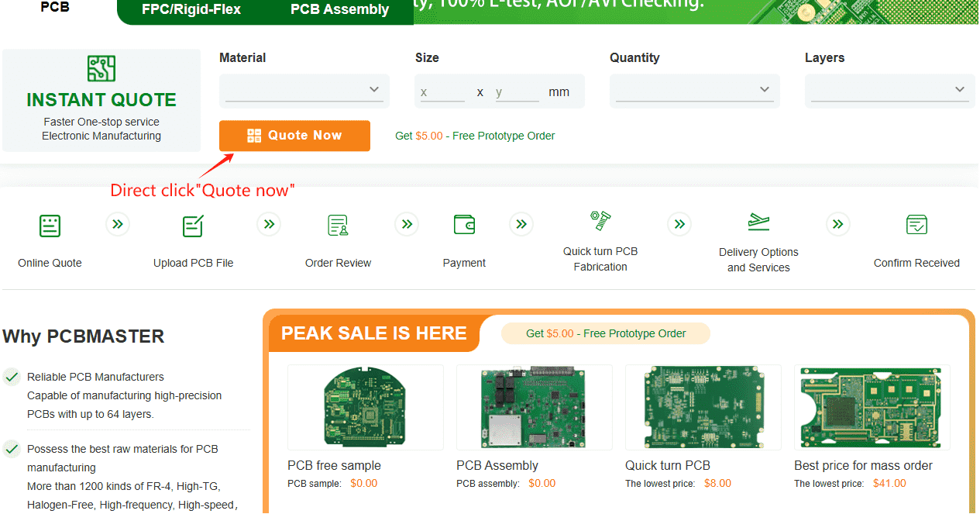This screenshot has height=514, width=980.
Task: Click the Delivery Options airplane icon
Action: [x=758, y=223]
